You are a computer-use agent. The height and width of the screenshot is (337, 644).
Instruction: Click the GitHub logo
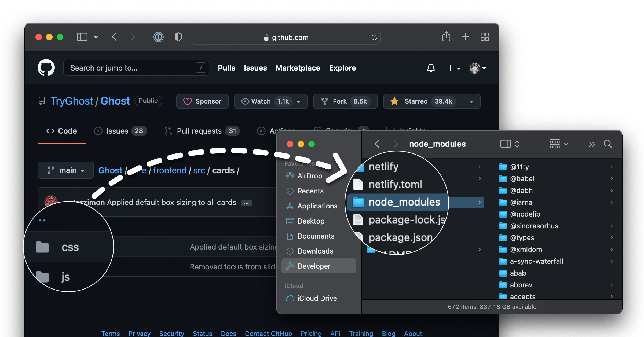pos(46,67)
